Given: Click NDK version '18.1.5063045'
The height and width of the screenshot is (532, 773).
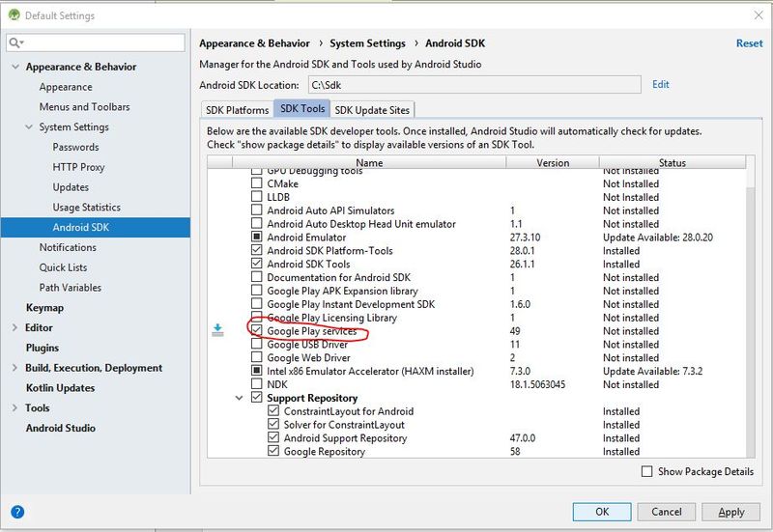Looking at the screenshot, I should tap(537, 384).
